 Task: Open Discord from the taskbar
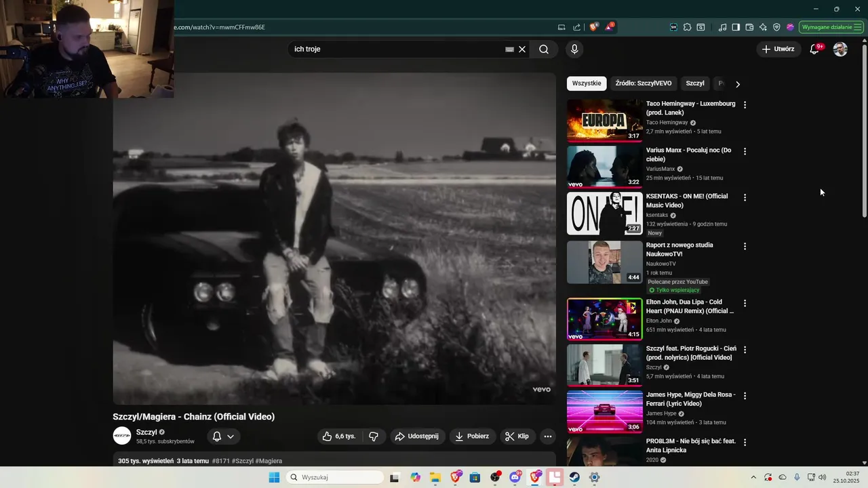pos(515,477)
